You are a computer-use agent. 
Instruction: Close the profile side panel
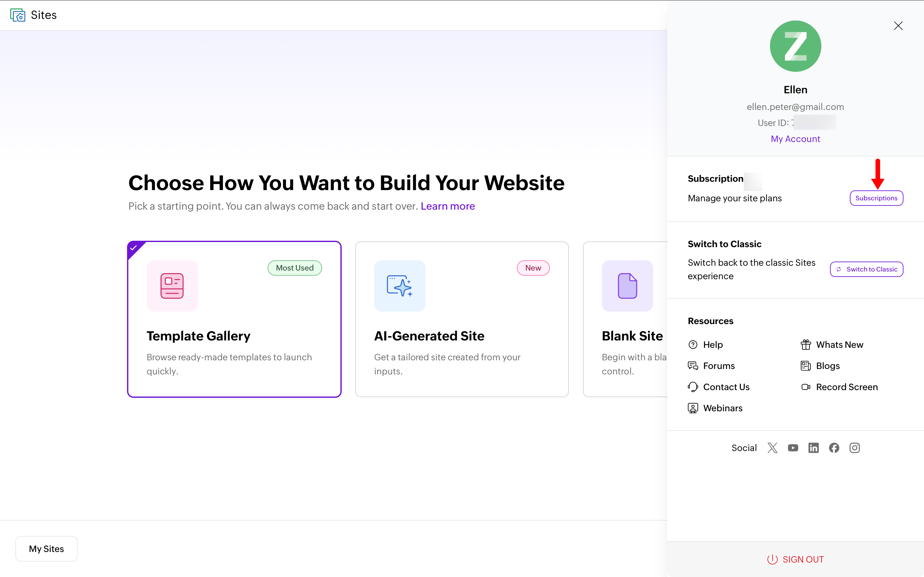click(x=898, y=26)
